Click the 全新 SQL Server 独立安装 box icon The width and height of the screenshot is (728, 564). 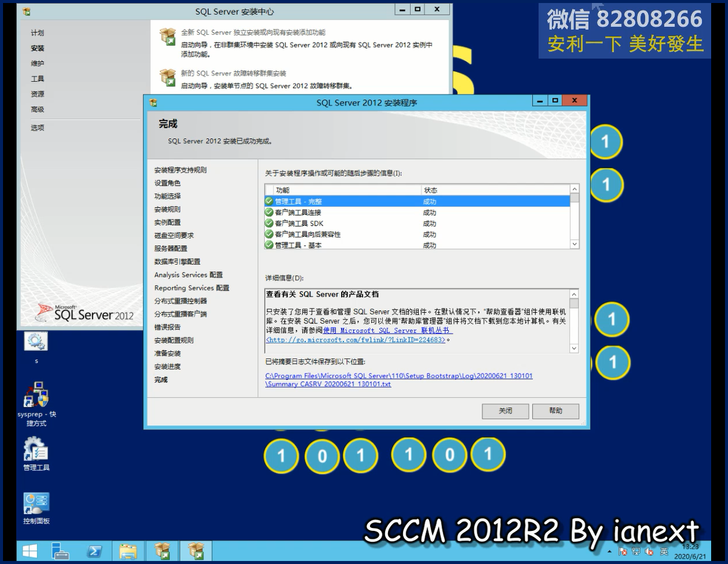(x=167, y=37)
